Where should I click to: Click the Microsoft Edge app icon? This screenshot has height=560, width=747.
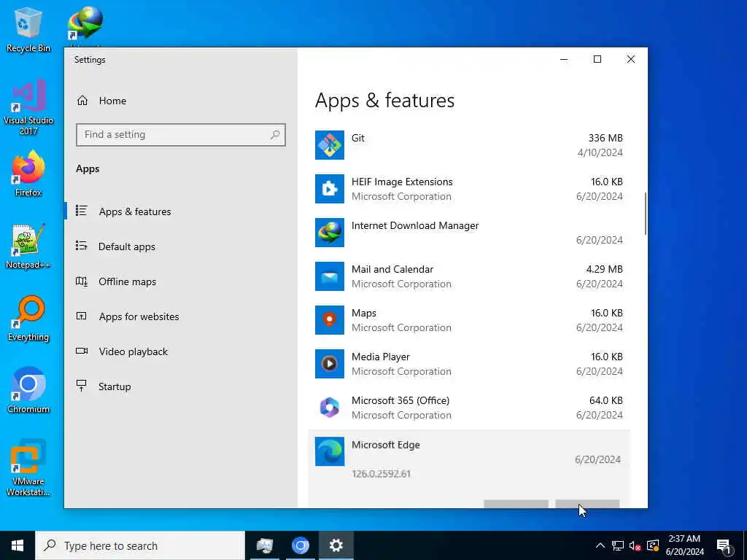(329, 451)
